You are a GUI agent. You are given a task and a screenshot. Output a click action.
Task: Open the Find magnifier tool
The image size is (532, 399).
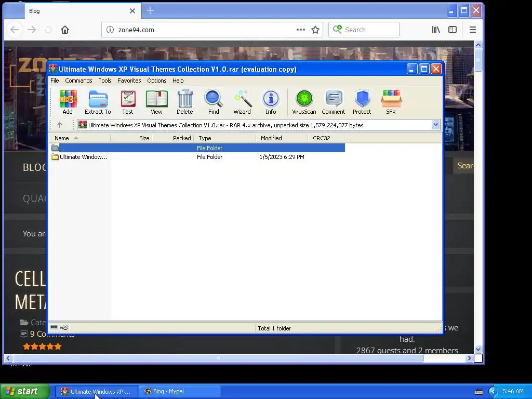(x=214, y=102)
